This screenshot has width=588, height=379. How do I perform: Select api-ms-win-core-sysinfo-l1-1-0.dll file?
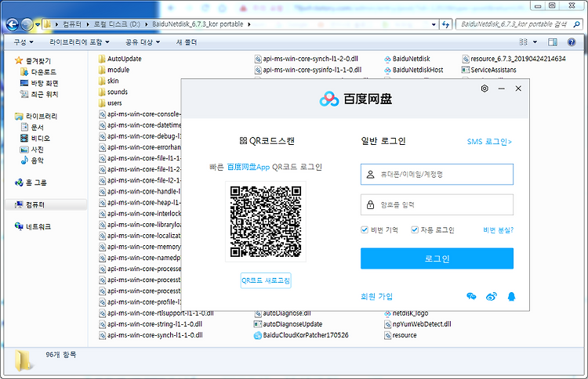pyautogui.click(x=308, y=70)
